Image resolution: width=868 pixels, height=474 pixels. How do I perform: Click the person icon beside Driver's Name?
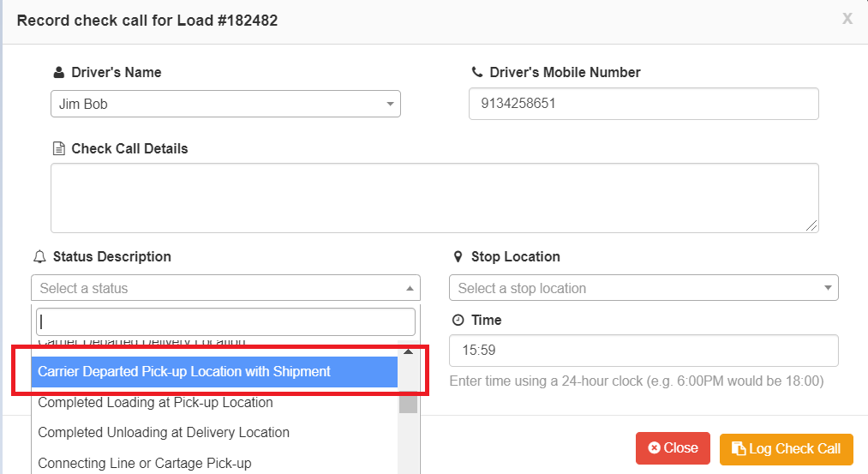click(58, 73)
